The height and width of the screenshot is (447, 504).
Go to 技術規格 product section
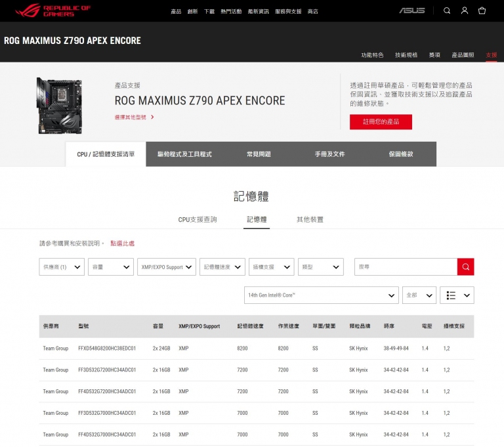click(x=406, y=55)
